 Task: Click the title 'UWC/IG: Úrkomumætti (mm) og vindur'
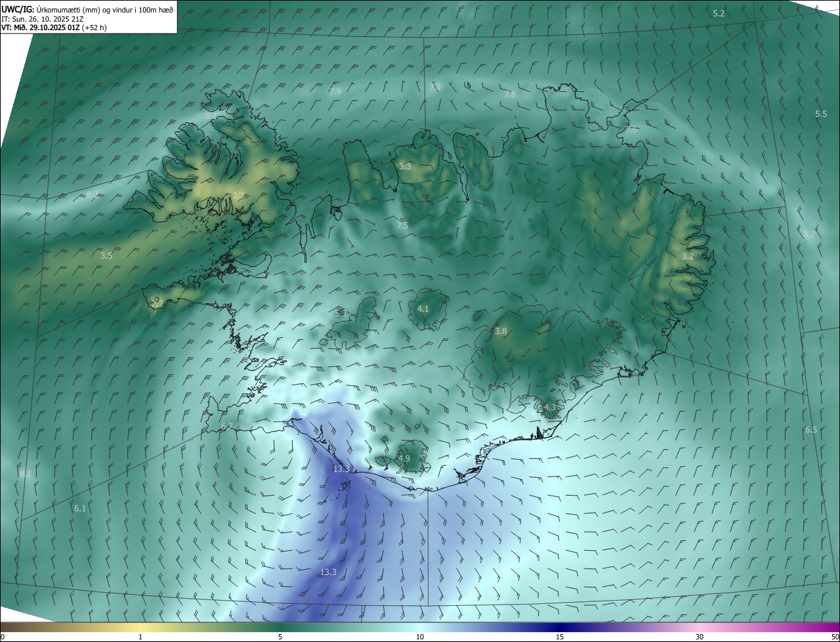coord(88,9)
